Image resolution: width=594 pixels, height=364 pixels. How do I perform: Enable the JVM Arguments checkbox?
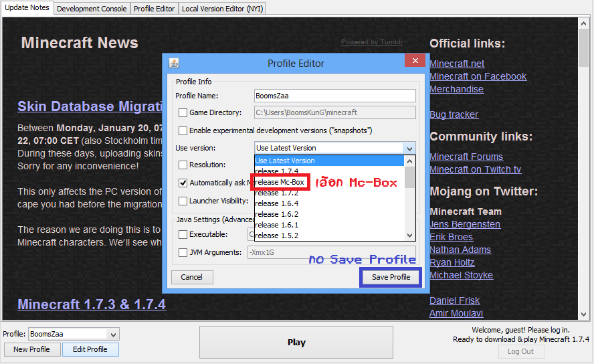183,252
